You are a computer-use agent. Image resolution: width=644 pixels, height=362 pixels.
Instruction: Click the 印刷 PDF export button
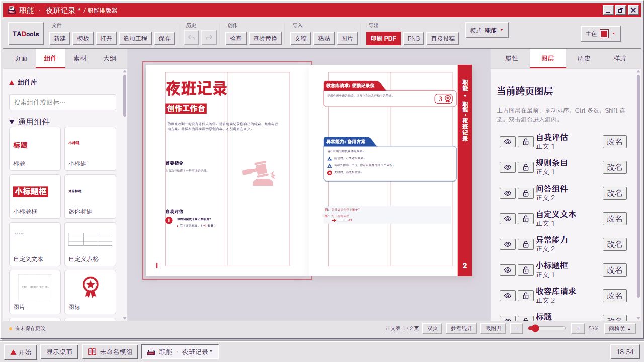tap(383, 38)
